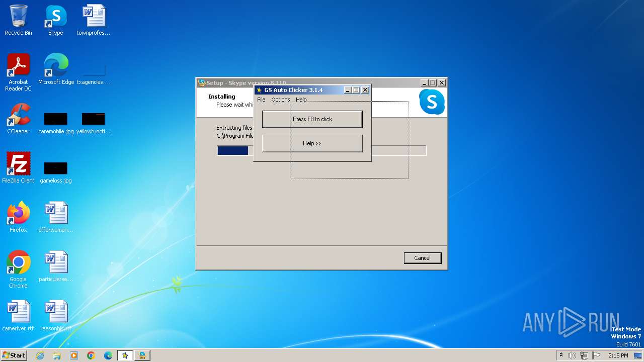The height and width of the screenshot is (362, 644).
Task: Click the 'Press F8 to click' button
Action: coord(312,119)
